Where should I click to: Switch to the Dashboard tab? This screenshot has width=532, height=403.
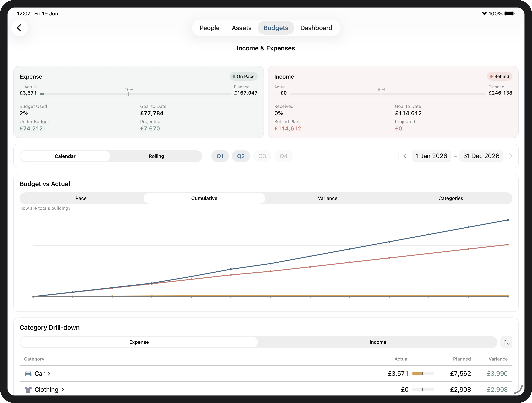pos(316,28)
